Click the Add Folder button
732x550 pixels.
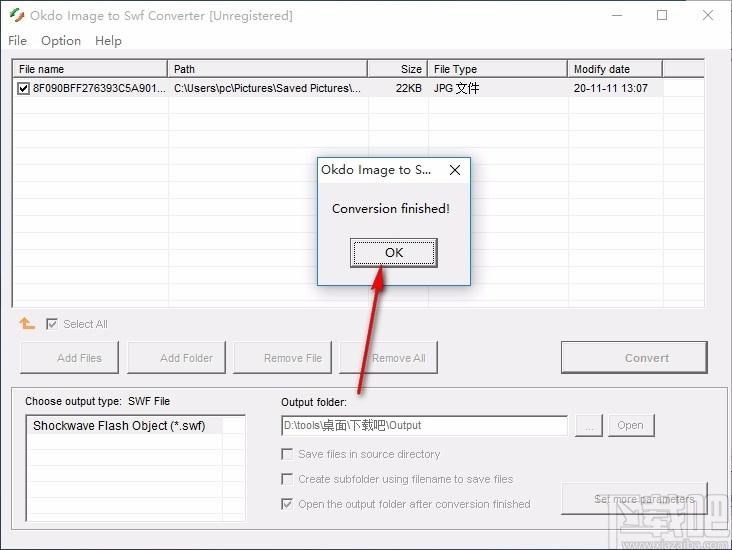click(x=176, y=358)
